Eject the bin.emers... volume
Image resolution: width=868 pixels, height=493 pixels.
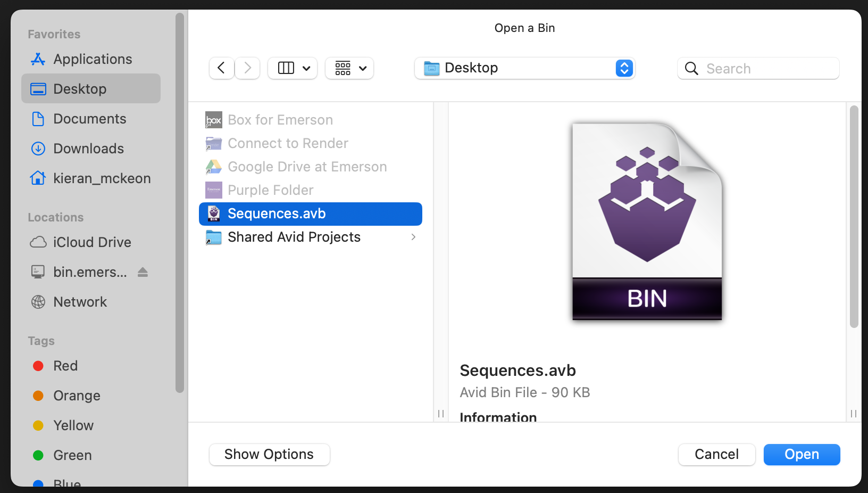(x=143, y=272)
